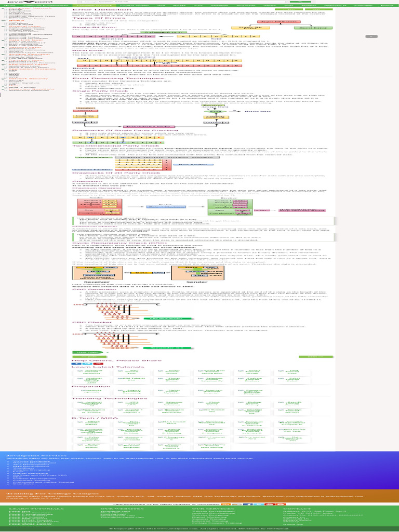Share via the Twitter icon under Help Others
The height and width of the screenshot is (532, 399).
(x=87, y=364)
